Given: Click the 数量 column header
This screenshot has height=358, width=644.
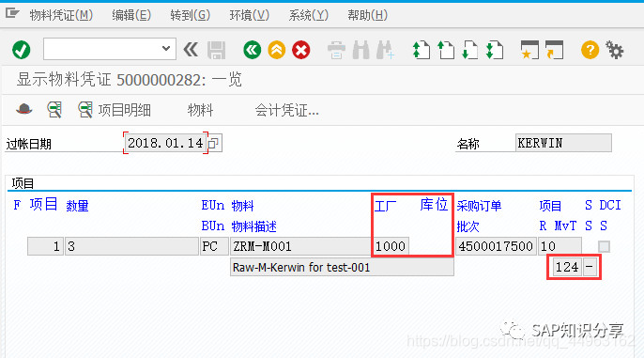Looking at the screenshot, I should click(x=77, y=206).
